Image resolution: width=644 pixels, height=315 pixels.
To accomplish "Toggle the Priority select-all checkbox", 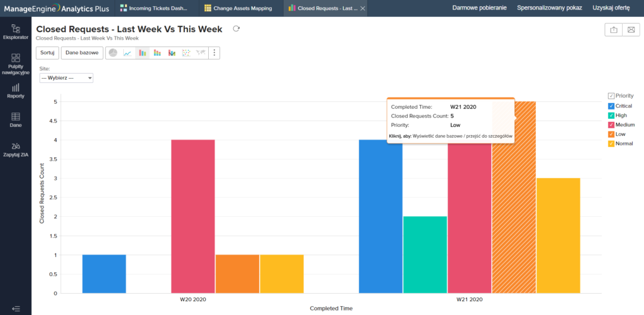I will (611, 96).
